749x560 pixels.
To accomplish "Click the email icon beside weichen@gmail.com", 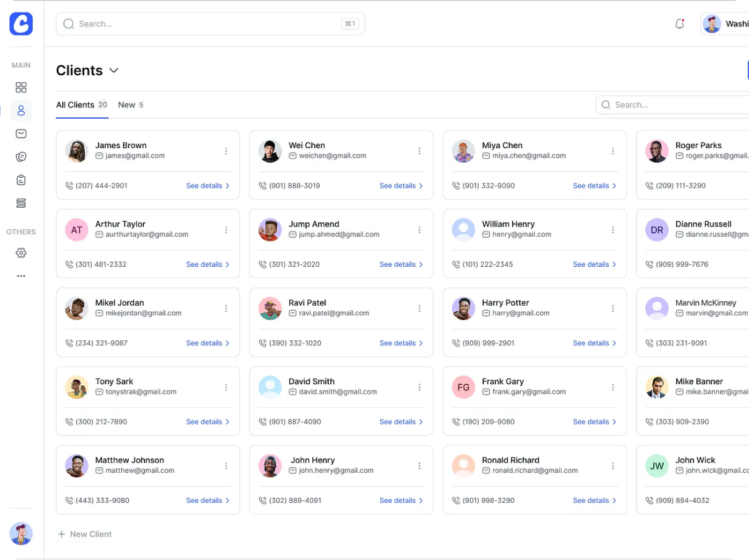I will click(293, 156).
